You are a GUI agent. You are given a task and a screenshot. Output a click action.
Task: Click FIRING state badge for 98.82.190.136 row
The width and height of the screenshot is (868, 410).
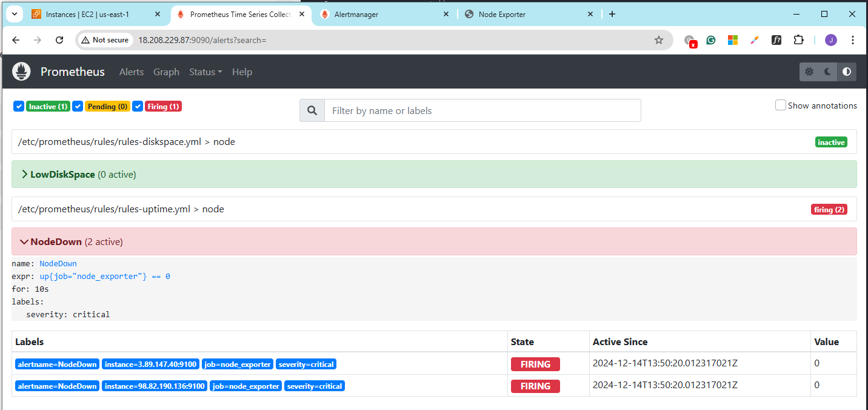(535, 386)
